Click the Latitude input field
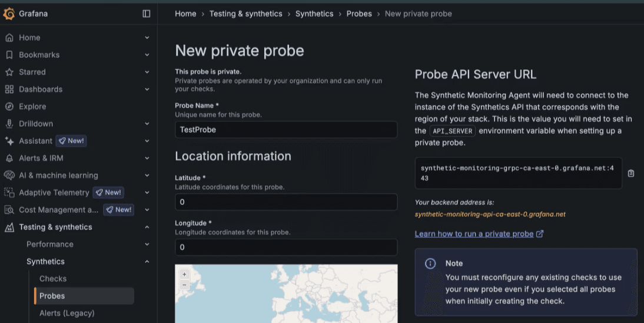 286,202
